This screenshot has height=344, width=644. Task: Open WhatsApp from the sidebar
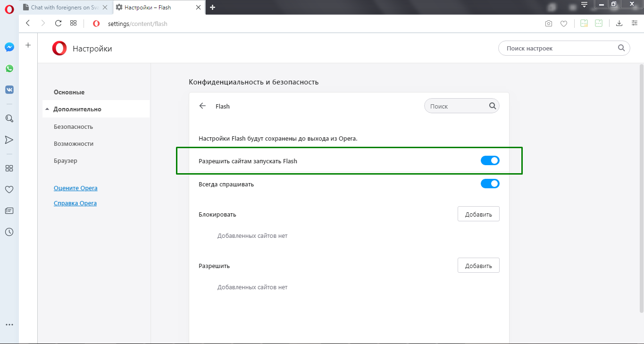tap(9, 68)
